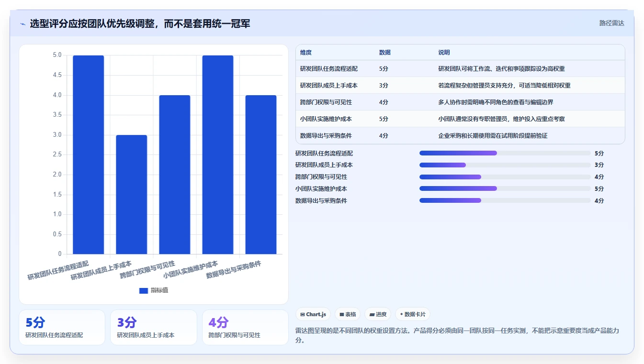Click the Chart.js tag chip
This screenshot has width=644, height=364.
pos(313,314)
